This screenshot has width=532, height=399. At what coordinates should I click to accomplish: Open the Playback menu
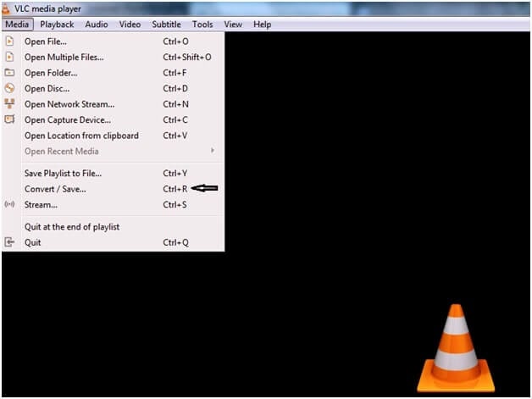click(57, 25)
